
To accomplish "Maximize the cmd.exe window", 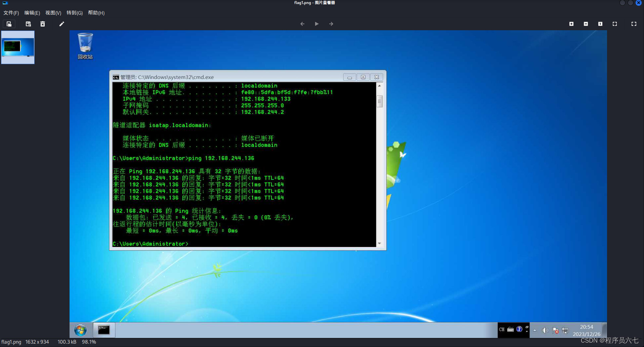I will coord(363,77).
